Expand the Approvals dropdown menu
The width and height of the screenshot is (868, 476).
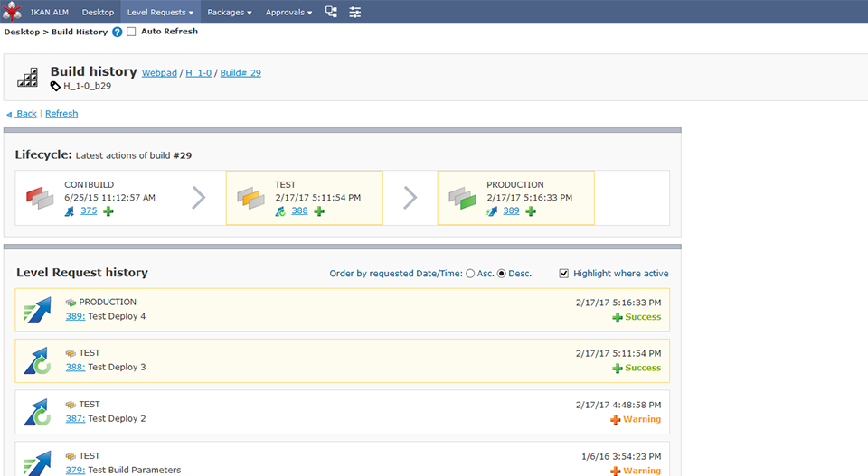[288, 13]
